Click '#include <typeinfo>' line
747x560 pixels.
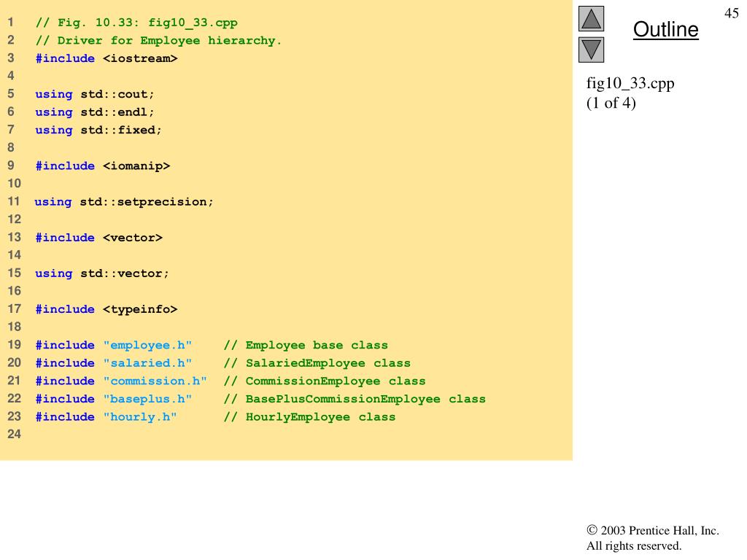click(107, 309)
